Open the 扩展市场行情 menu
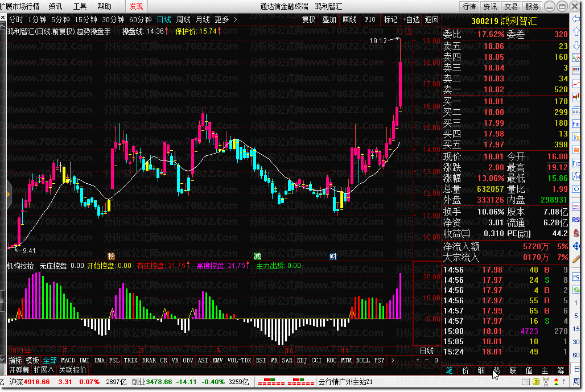This screenshot has height=392, width=585. pos(20,6)
